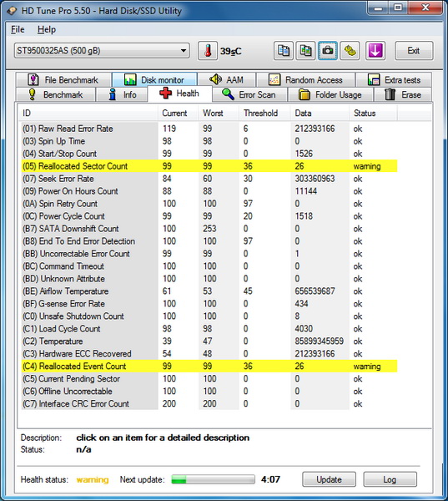Image resolution: width=448 pixels, height=501 pixels.
Task: Click the Next update progress bar
Action: (x=213, y=479)
